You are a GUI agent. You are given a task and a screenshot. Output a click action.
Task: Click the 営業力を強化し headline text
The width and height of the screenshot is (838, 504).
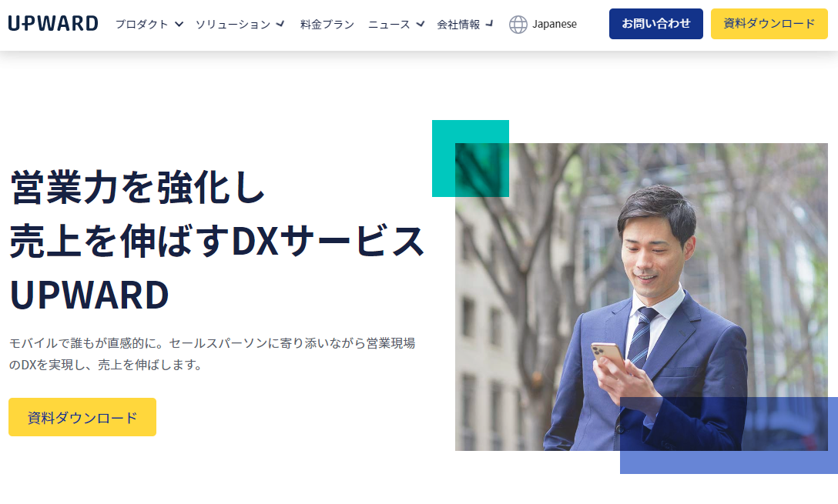[x=138, y=188]
